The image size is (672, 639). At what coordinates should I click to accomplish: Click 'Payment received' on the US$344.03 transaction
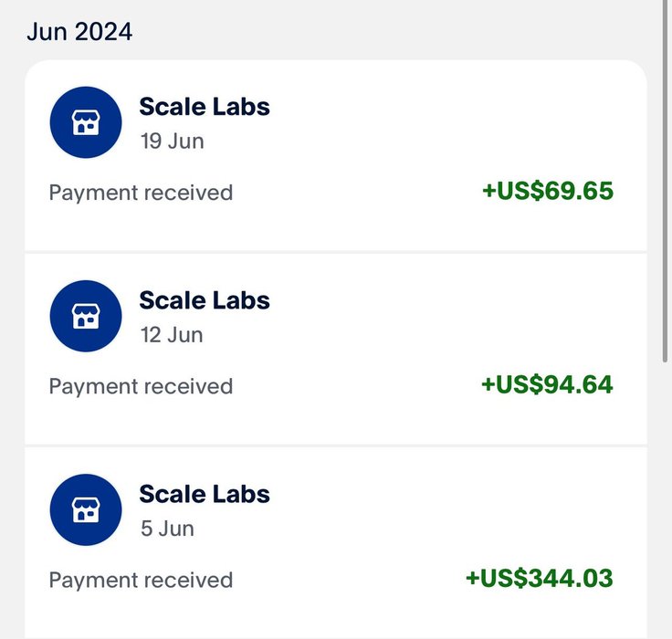point(141,581)
